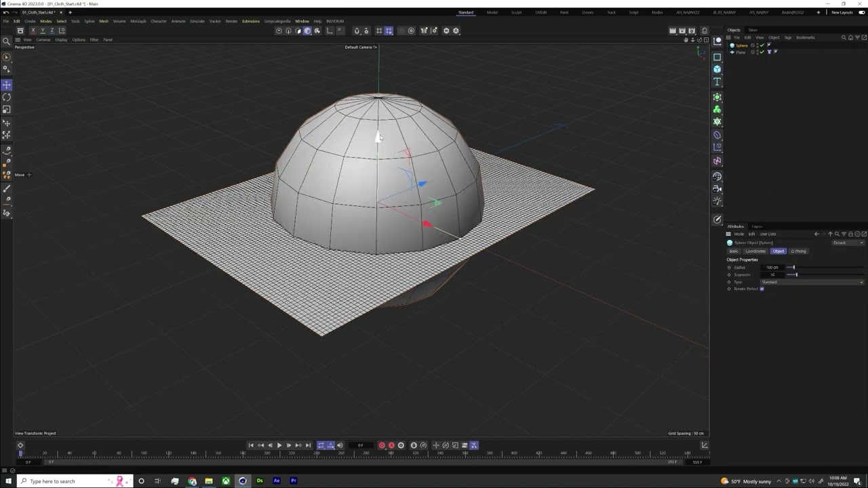Image resolution: width=868 pixels, height=488 pixels.
Task: Switch to the Coordinates tab
Action: (x=755, y=251)
